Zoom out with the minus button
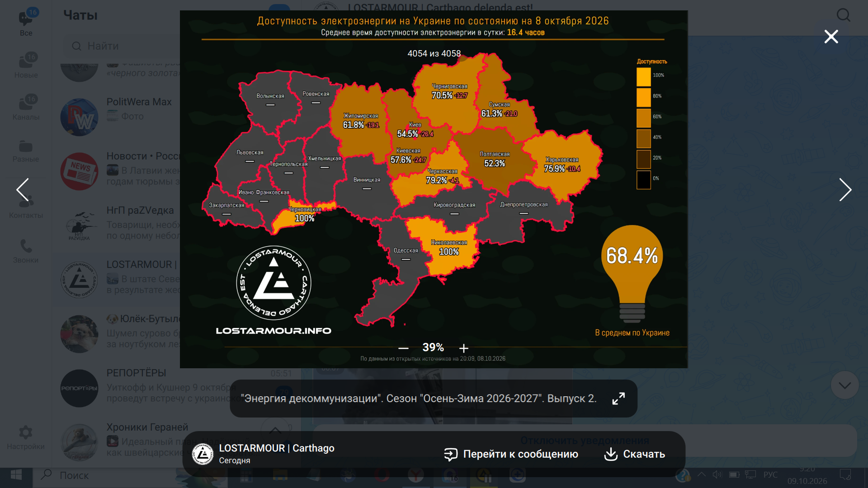 tap(403, 348)
